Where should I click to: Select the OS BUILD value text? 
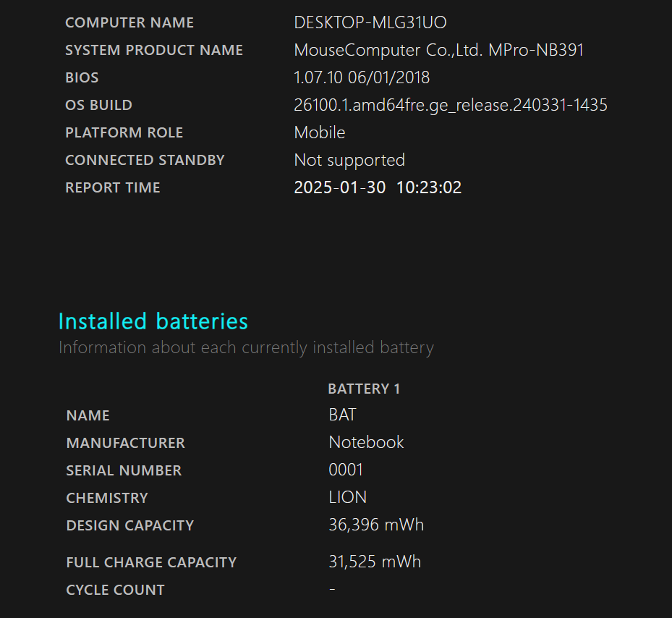[450, 105]
